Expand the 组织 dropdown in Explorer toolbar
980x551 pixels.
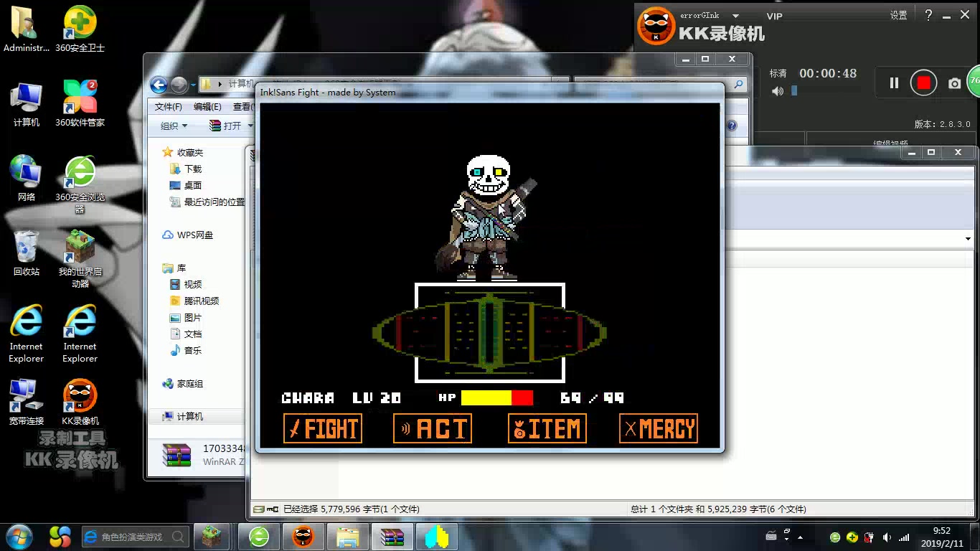pos(174,126)
